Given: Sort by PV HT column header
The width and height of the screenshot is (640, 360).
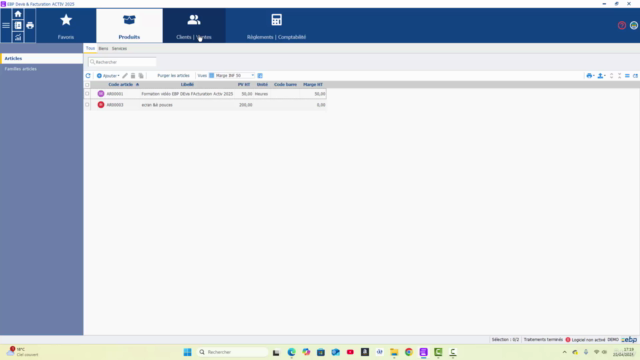Looking at the screenshot, I should pyautogui.click(x=244, y=84).
